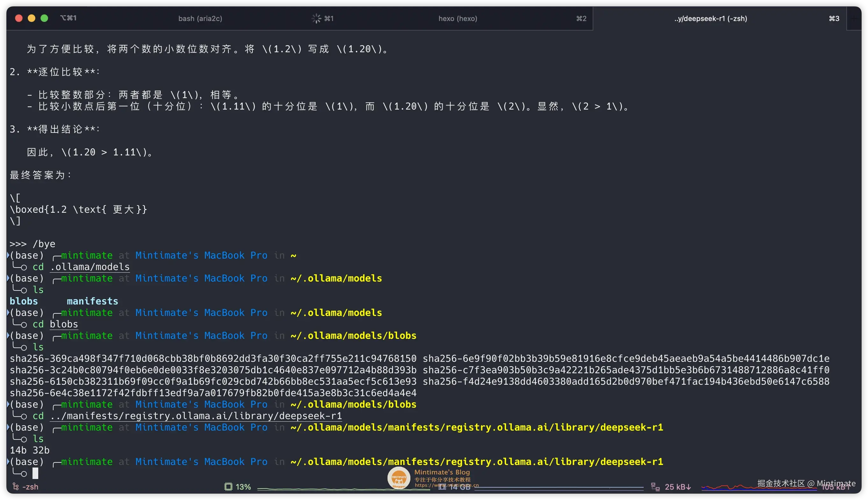Click the memory icon beside 14 GB
The image size is (868, 500).
(442, 487)
